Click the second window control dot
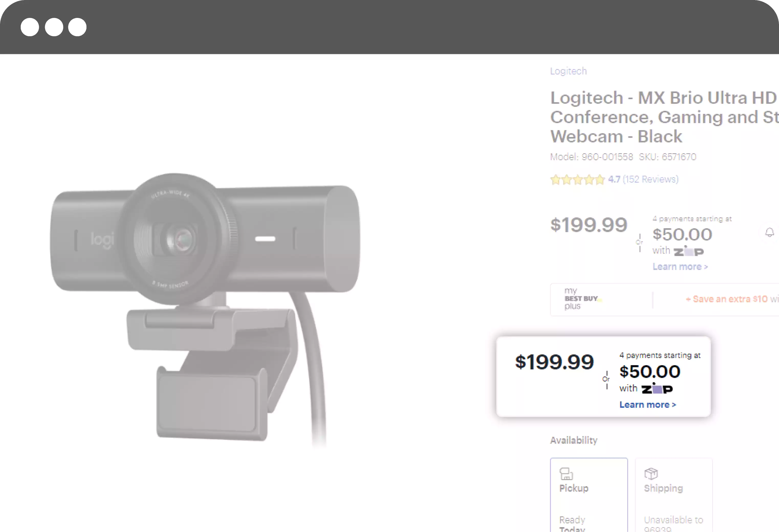Screen dimensions: 779x532 point(54,27)
